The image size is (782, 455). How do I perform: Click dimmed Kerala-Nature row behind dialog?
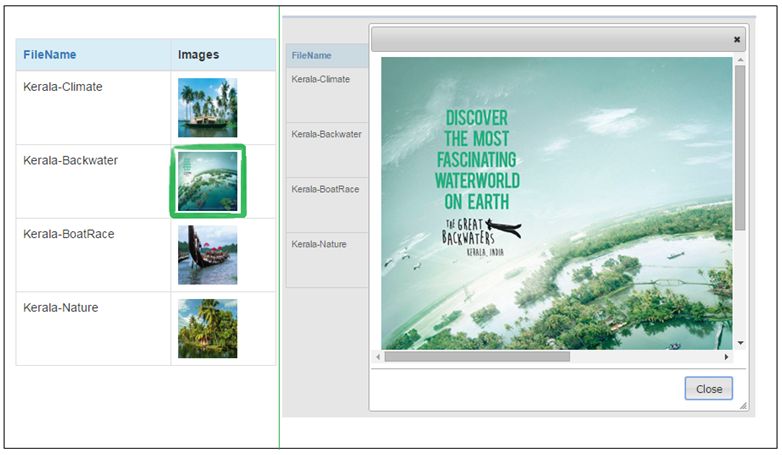point(327,260)
